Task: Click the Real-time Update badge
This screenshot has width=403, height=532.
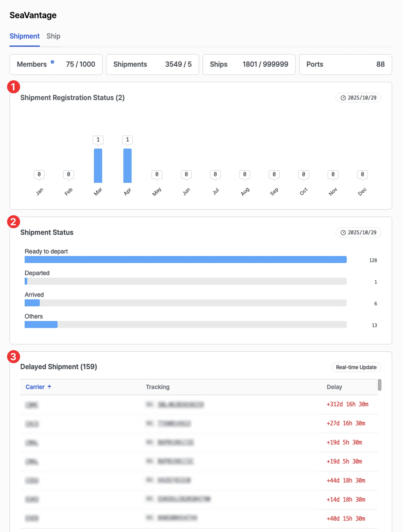Action: [356, 367]
